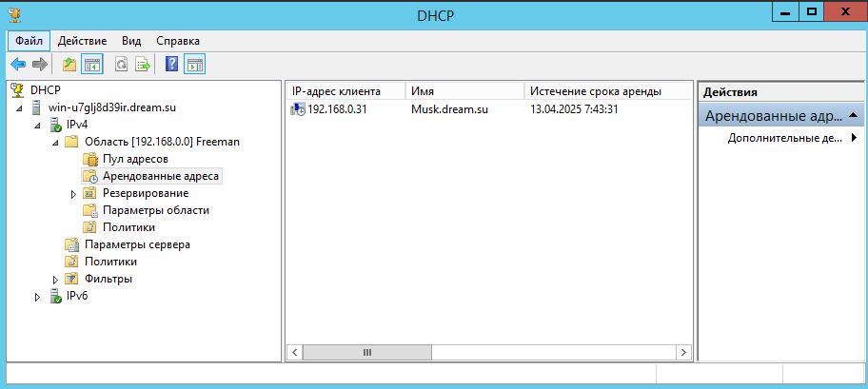Open the Справка menu
Image resolution: width=868 pixels, height=389 pixels.
click(178, 41)
